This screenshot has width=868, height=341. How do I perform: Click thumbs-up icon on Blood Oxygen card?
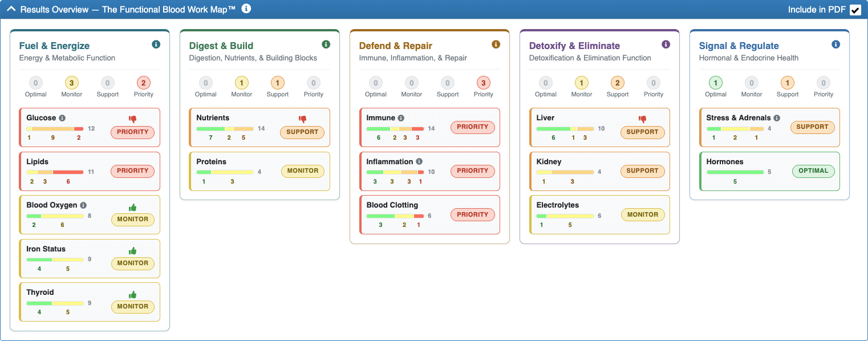(x=133, y=207)
